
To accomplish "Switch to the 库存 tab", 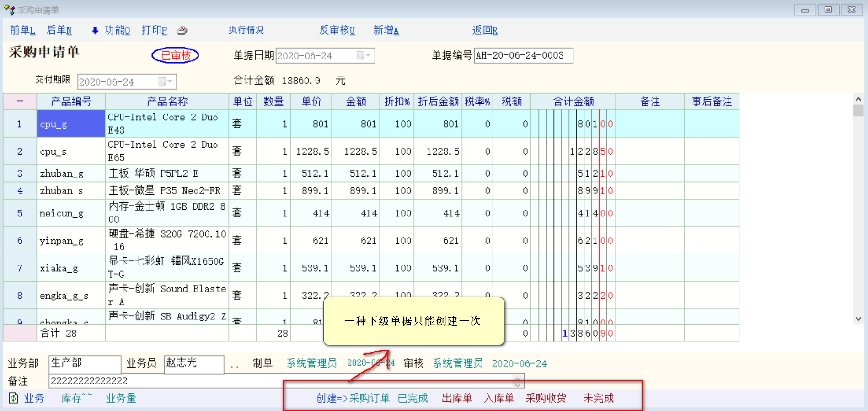I will tap(76, 398).
